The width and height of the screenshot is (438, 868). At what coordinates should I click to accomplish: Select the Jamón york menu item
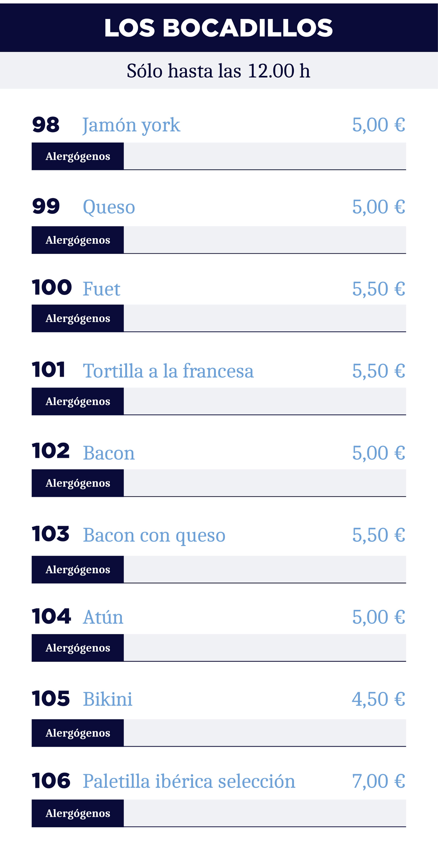(x=131, y=125)
